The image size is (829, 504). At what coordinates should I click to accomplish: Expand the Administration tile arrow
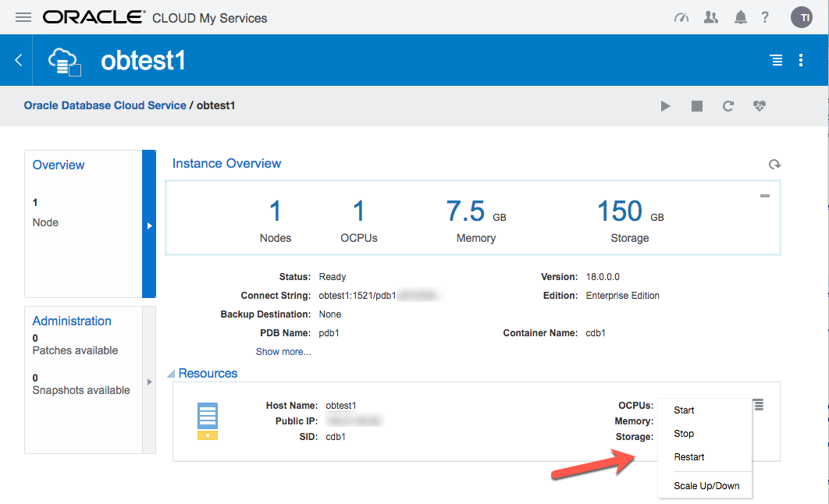click(150, 382)
